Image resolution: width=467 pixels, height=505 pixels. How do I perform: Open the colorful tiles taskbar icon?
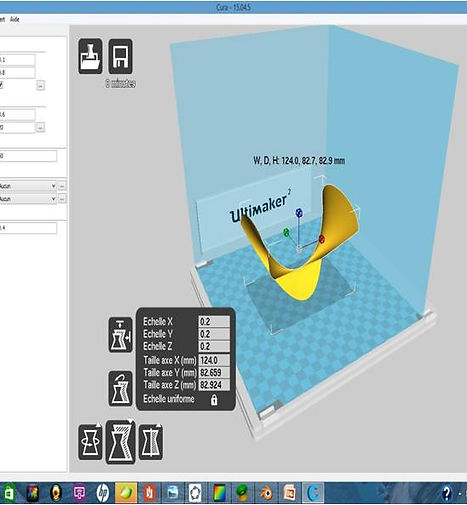tap(33, 493)
